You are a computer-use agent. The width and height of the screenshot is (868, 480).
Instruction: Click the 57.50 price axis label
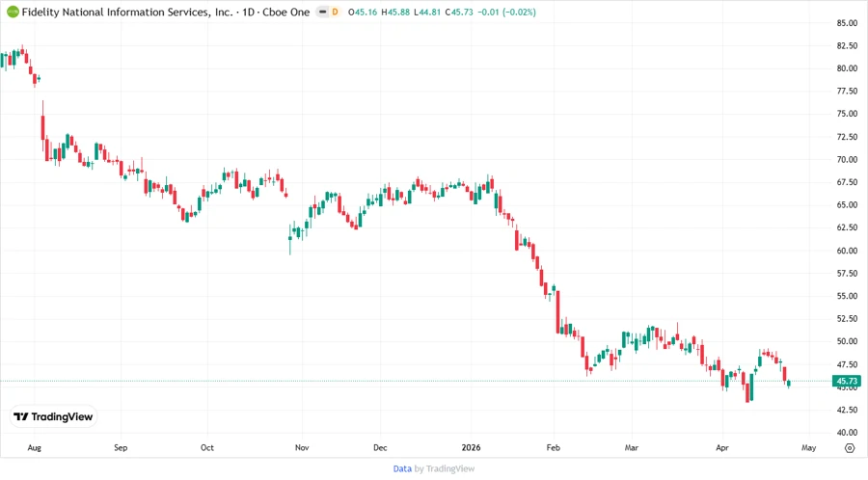pyautogui.click(x=847, y=273)
